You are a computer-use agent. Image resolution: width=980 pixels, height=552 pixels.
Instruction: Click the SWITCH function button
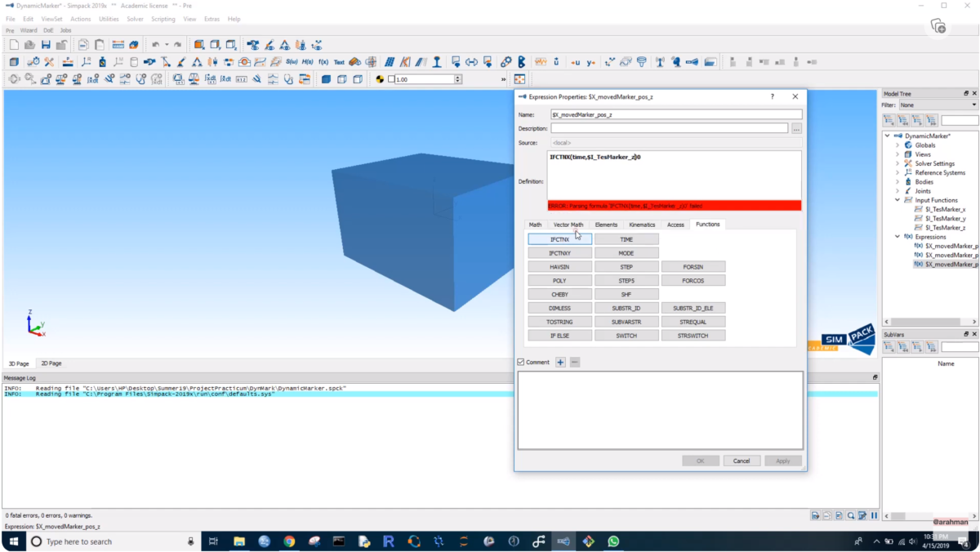click(x=626, y=336)
